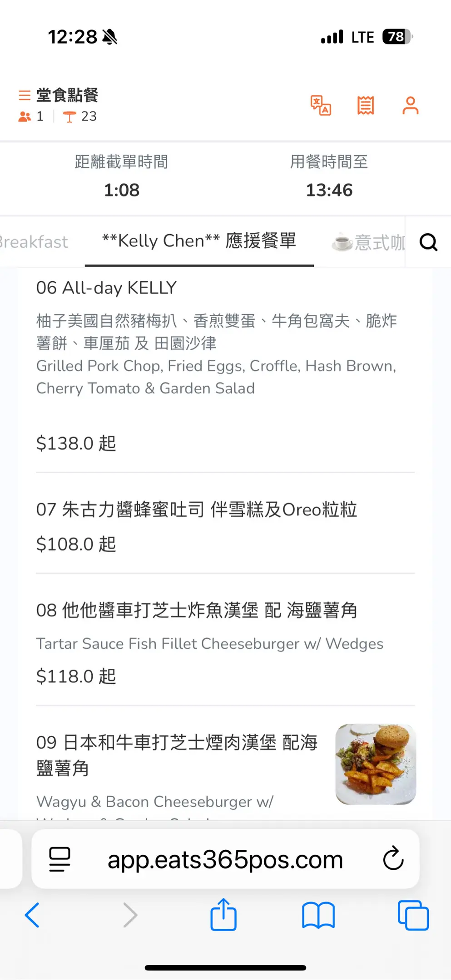Tap the menu search magnifier icon
This screenshot has height=980, width=451.
(x=428, y=242)
